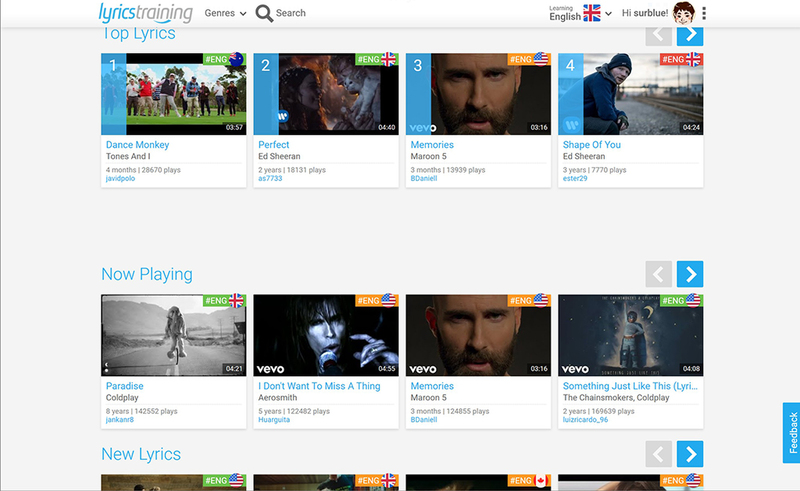This screenshot has height=491, width=800.
Task: Open Memories title in Top Lyrics
Action: pos(432,144)
